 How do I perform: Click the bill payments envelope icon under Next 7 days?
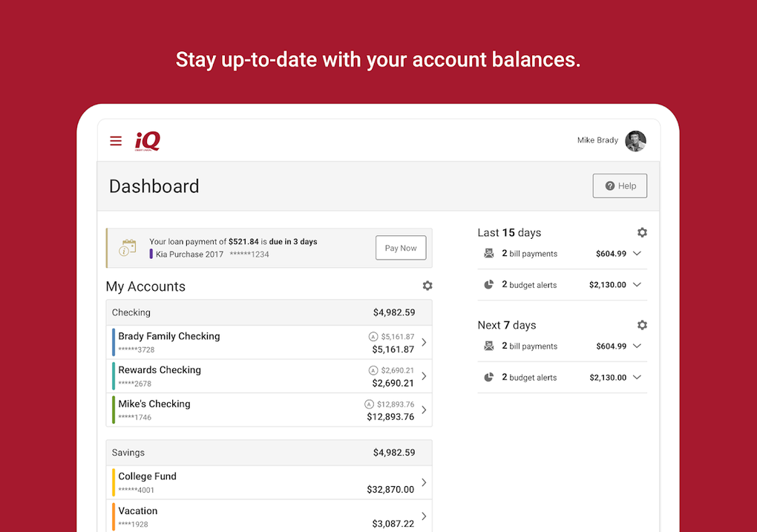(489, 346)
